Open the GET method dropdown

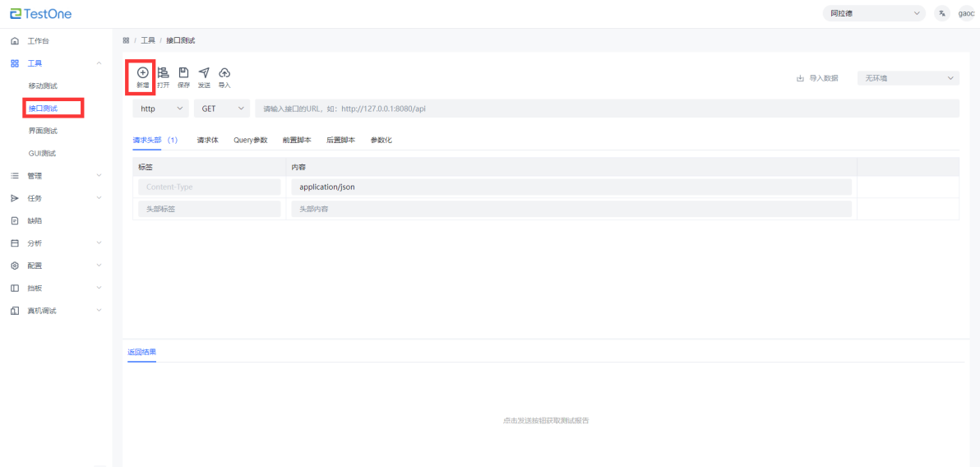(x=221, y=109)
